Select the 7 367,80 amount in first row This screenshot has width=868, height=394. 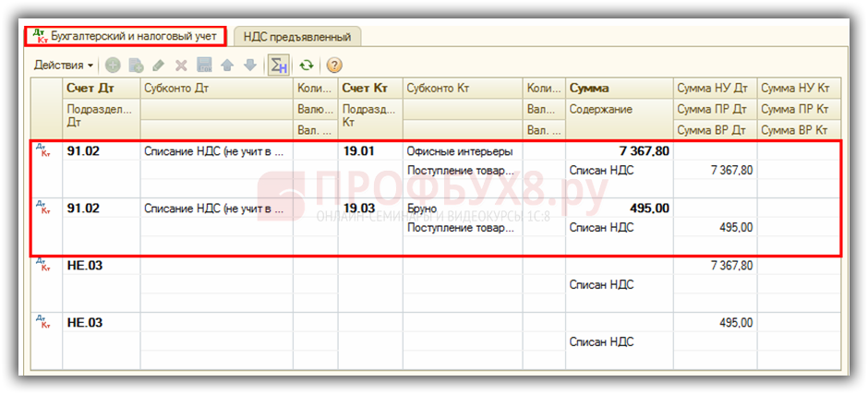pyautogui.click(x=638, y=151)
